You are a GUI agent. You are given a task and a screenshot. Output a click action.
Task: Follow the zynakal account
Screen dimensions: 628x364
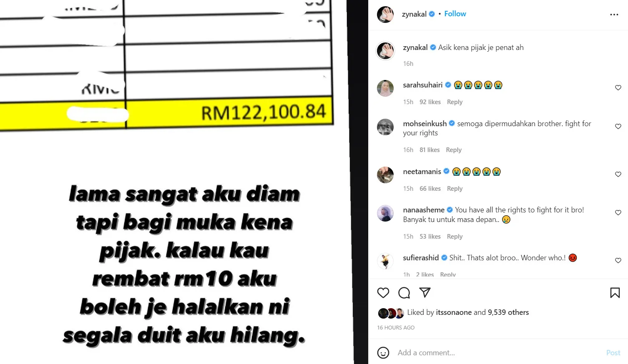[x=455, y=14]
